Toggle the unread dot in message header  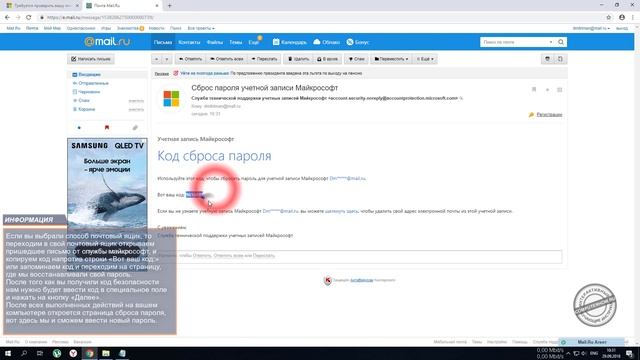pyautogui.click(x=547, y=90)
